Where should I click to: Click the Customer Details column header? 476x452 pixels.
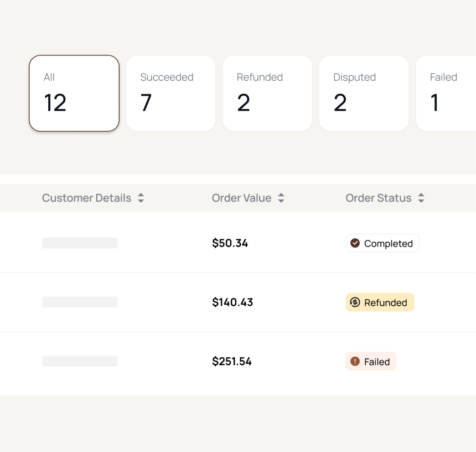click(x=87, y=198)
